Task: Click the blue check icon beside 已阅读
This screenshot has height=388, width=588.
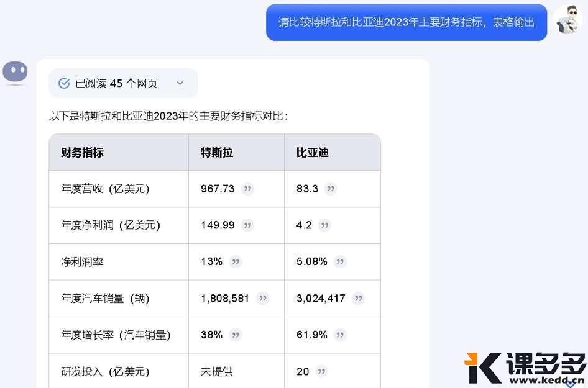Action: pyautogui.click(x=64, y=83)
